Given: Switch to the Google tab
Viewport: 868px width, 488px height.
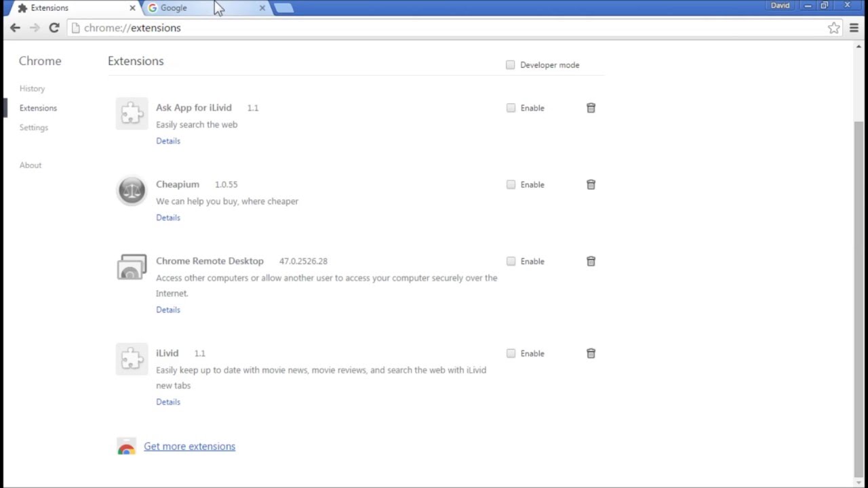Looking at the screenshot, I should click(202, 8).
